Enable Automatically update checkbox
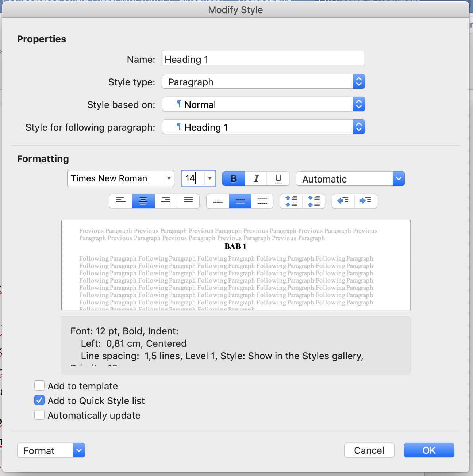 [x=39, y=415]
